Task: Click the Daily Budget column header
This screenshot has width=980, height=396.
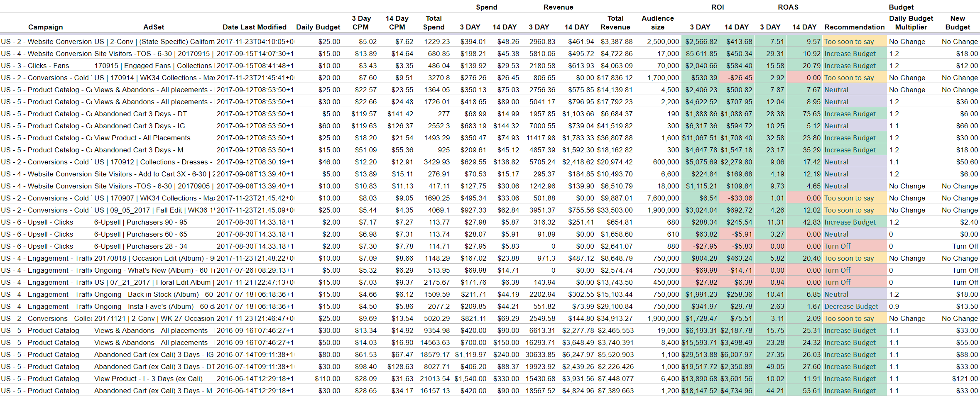Action: [318, 27]
